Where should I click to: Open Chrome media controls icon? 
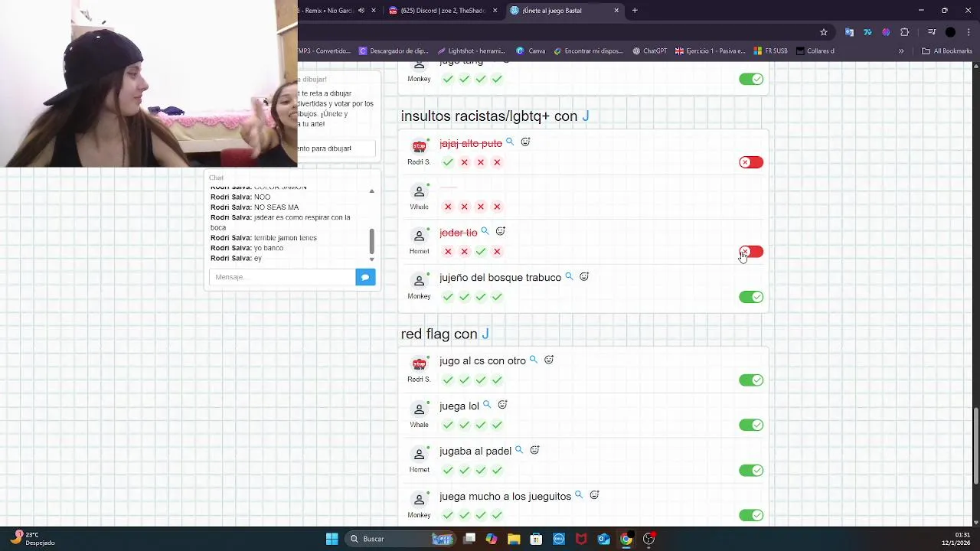[x=932, y=32]
